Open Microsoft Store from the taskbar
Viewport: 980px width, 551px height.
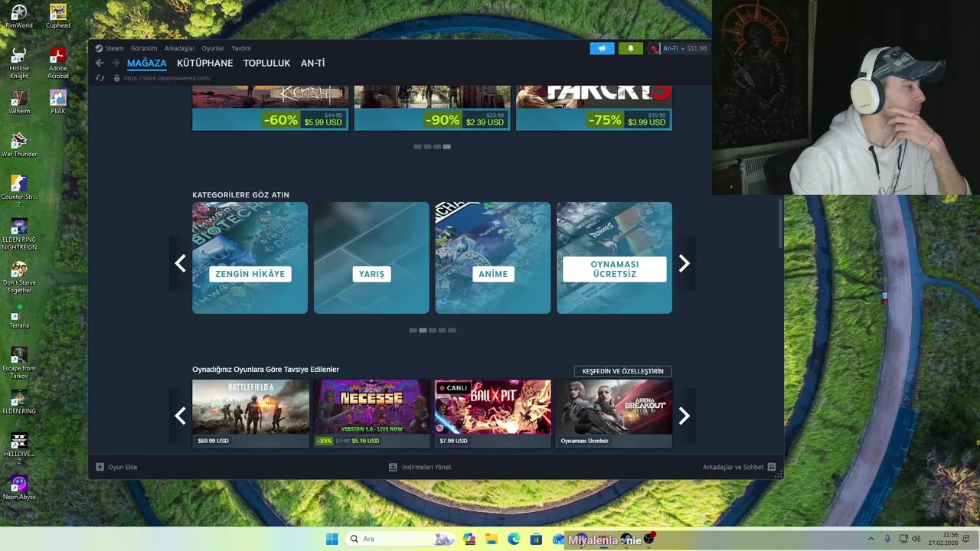(x=537, y=540)
